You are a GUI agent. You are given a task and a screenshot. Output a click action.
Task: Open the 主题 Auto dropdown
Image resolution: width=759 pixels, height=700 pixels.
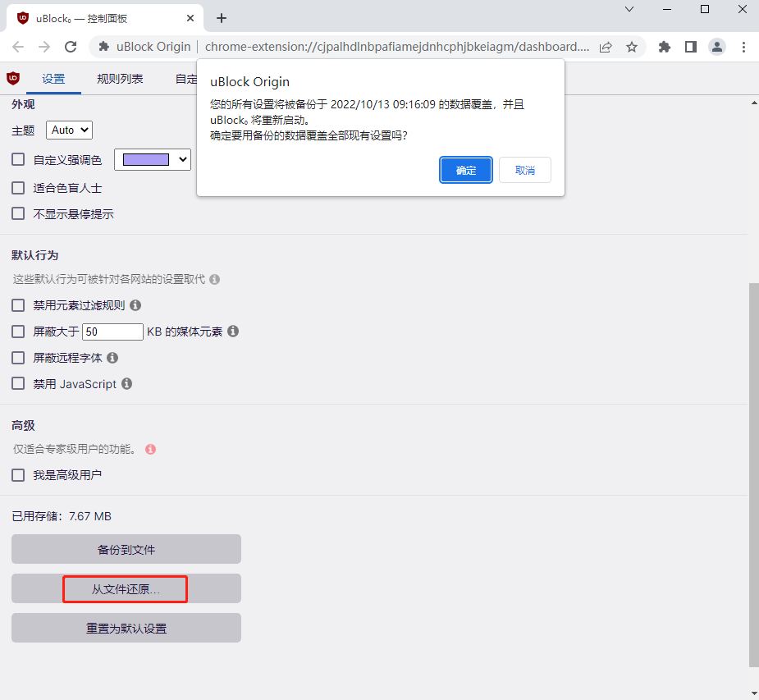pos(70,130)
